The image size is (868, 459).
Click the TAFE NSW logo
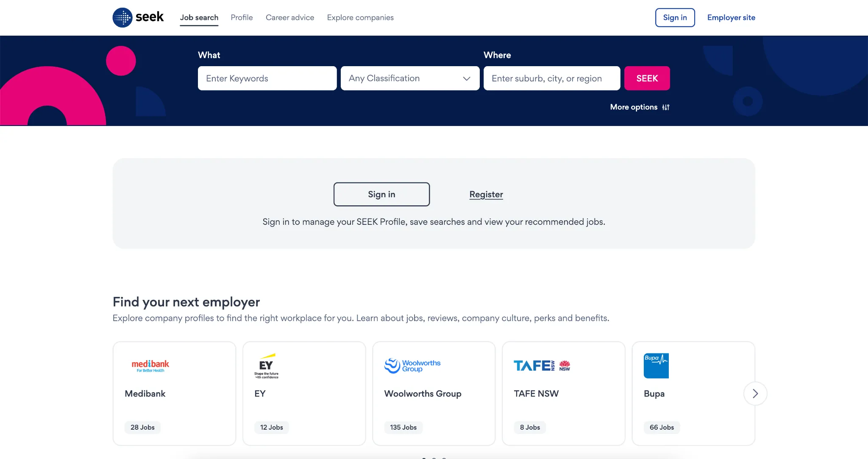click(542, 366)
